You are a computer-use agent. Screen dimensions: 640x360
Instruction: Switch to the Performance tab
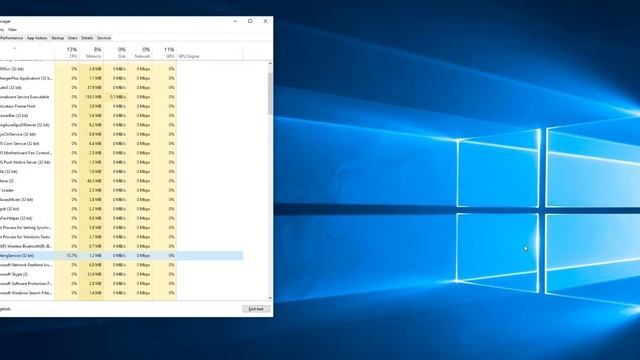coord(11,38)
